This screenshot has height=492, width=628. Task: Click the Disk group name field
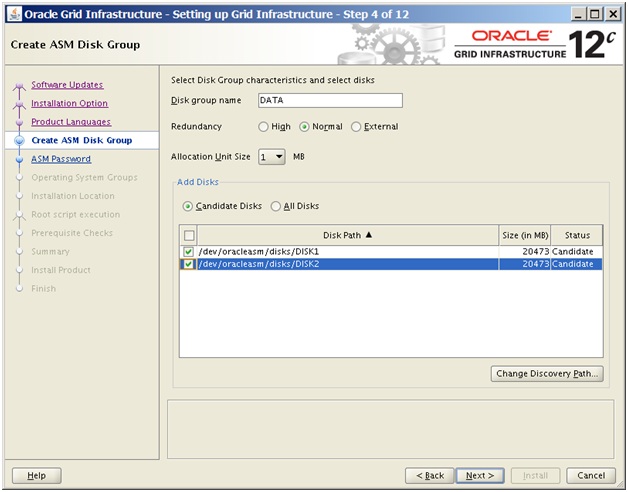(x=330, y=100)
